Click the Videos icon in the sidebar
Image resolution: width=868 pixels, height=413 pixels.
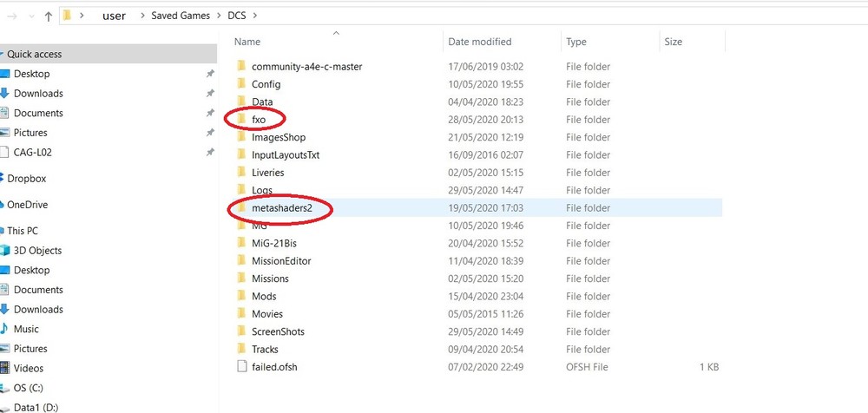(4, 368)
